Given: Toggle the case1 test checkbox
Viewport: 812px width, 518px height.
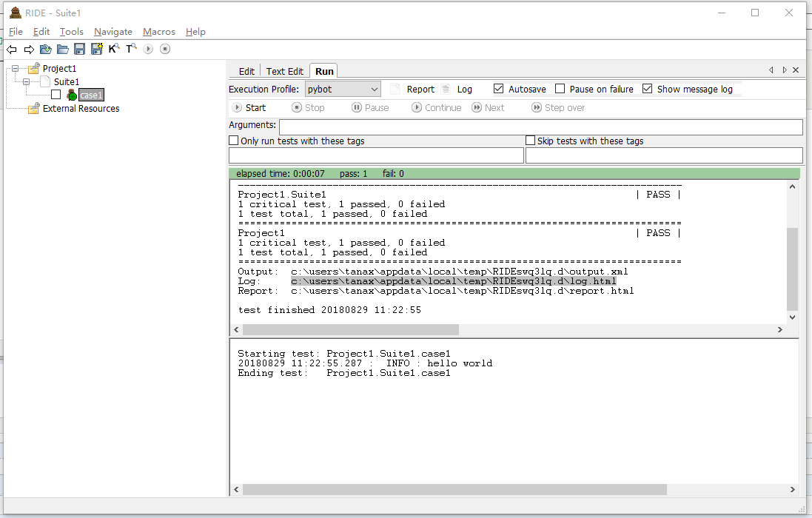Looking at the screenshot, I should coord(56,95).
